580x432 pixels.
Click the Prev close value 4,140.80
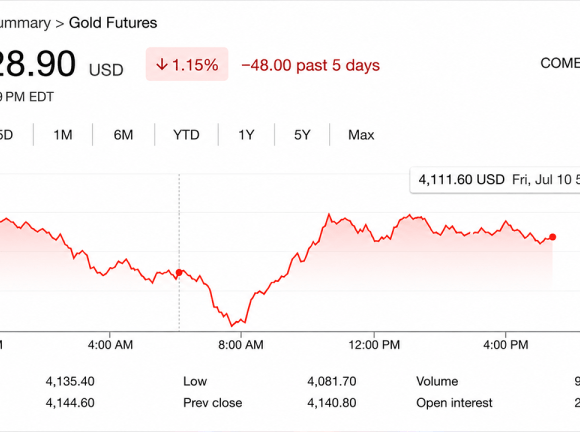[x=332, y=402]
